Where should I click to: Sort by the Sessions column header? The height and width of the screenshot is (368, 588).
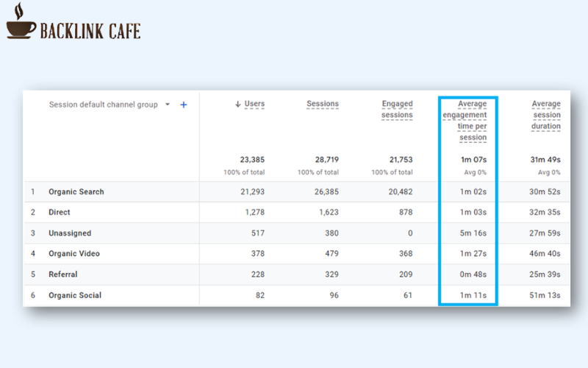323,104
